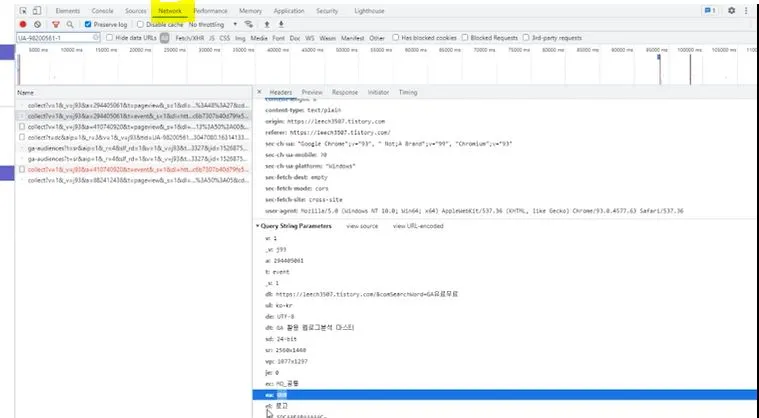This screenshot has height=418, width=759.
Task: Filter requests by WS type
Action: [310, 38]
